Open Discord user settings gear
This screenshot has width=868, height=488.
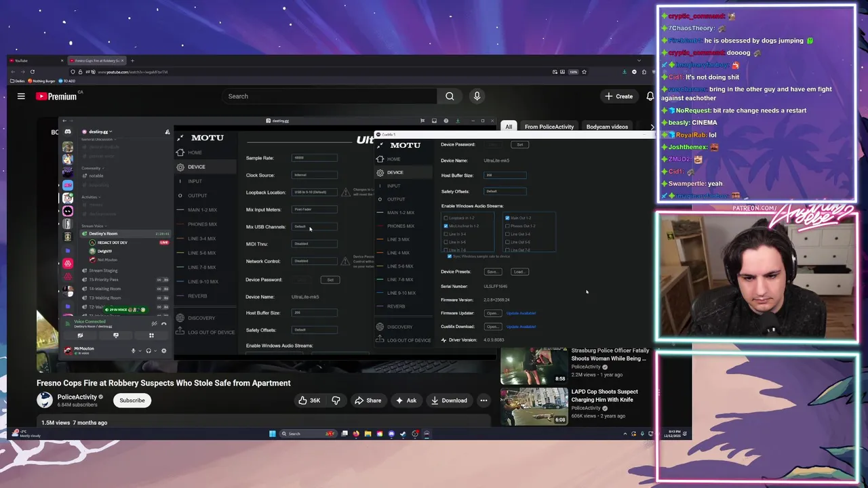pos(163,350)
